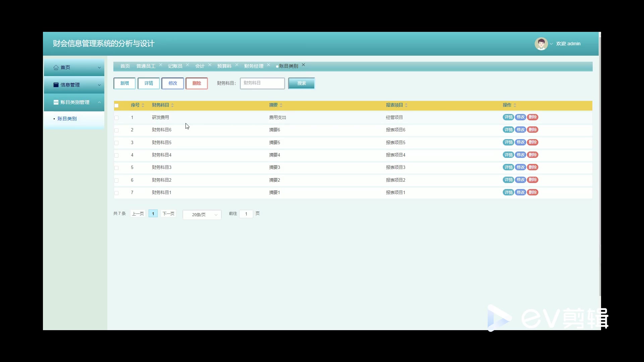This screenshot has height=362, width=644.
Task: Close the 账目类别 tab with its X
Action: (303, 65)
